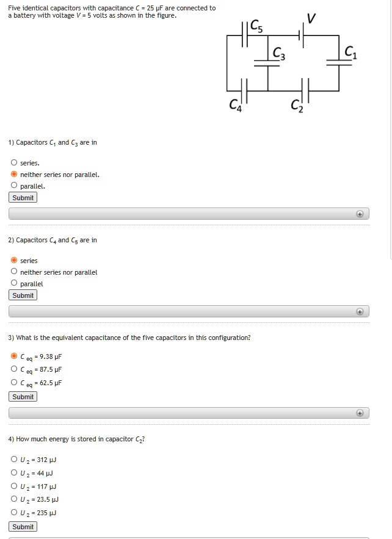Screen dimensions: 392x539
Task: Select U2 = 44 µJ option
Action: click(13, 472)
